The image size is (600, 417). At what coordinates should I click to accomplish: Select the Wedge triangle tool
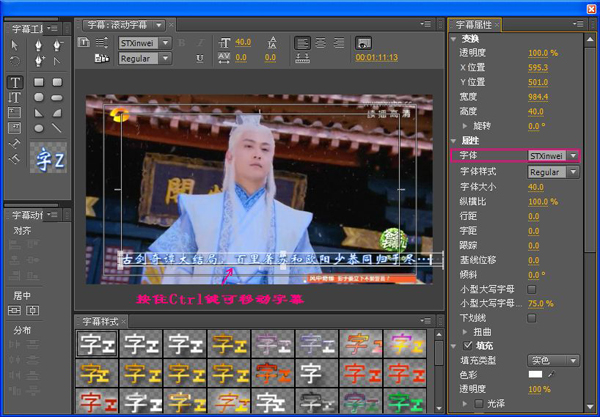pyautogui.click(x=39, y=113)
